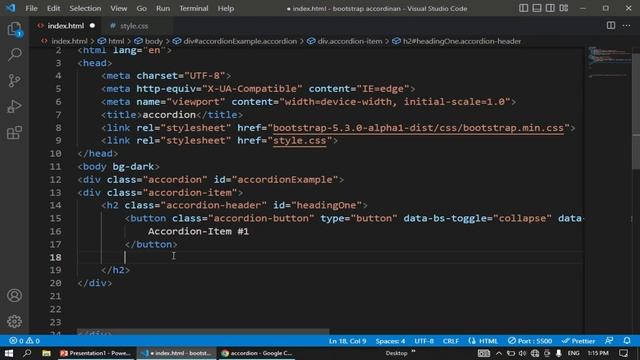The width and height of the screenshot is (640, 360).
Task: Open the Search view in activity bar
Action: (x=14, y=55)
